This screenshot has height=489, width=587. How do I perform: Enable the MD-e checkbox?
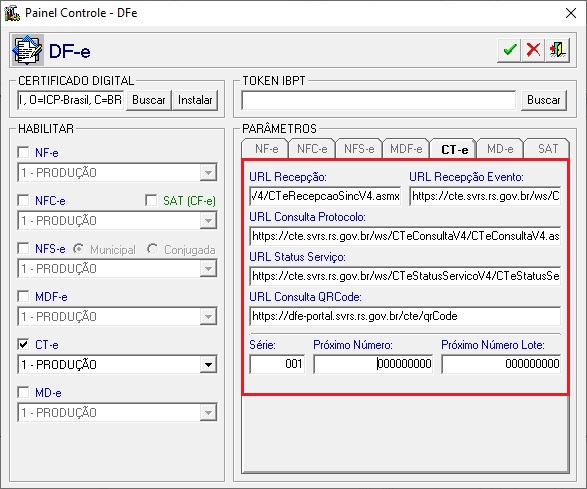23,392
